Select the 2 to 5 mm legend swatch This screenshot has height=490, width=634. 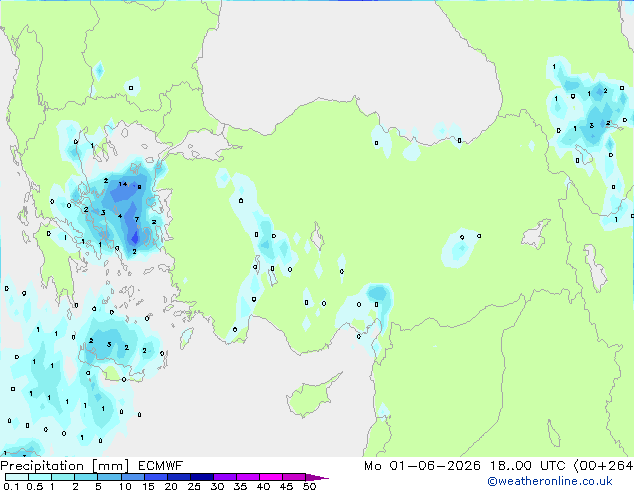coord(86,477)
